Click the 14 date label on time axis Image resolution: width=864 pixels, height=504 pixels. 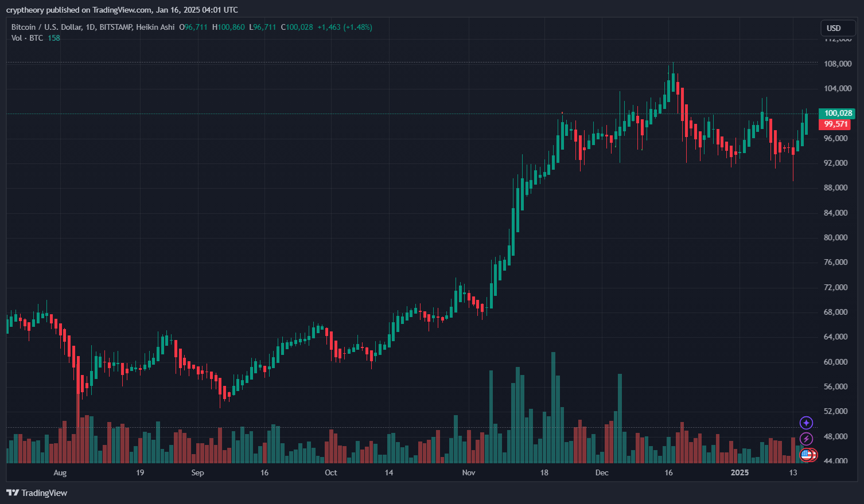(x=389, y=472)
